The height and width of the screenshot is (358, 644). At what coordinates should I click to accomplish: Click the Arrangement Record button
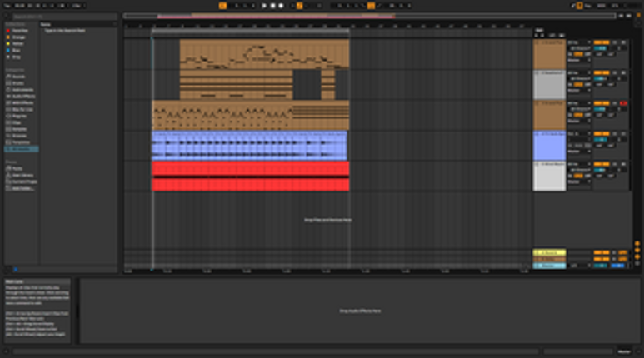point(281,6)
